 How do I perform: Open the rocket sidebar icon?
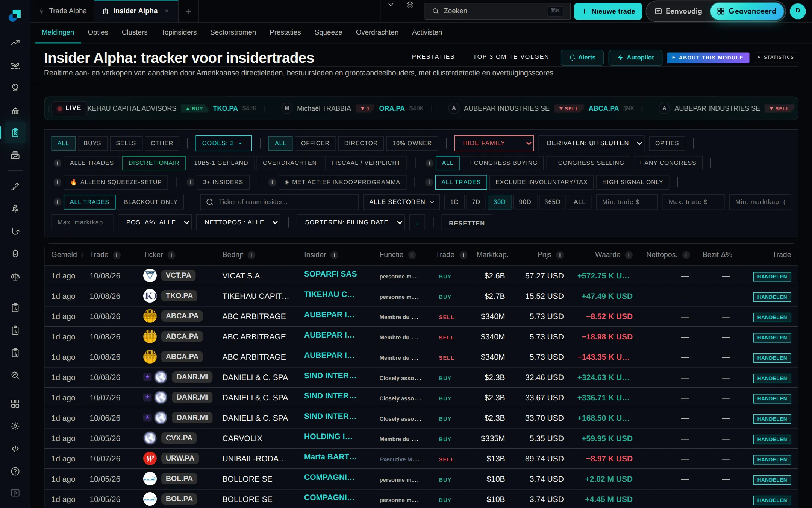15,209
